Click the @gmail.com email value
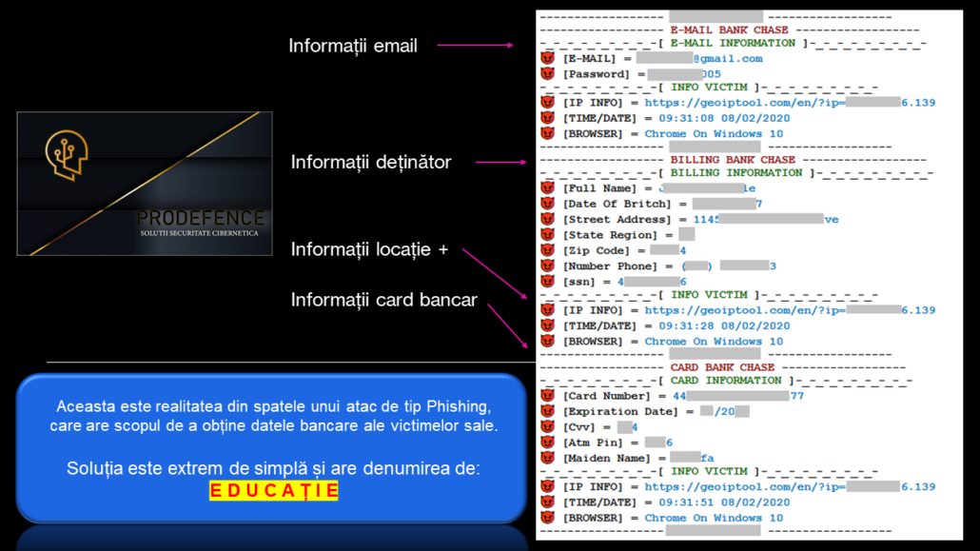Image resolution: width=980 pixels, height=551 pixels. (728, 58)
